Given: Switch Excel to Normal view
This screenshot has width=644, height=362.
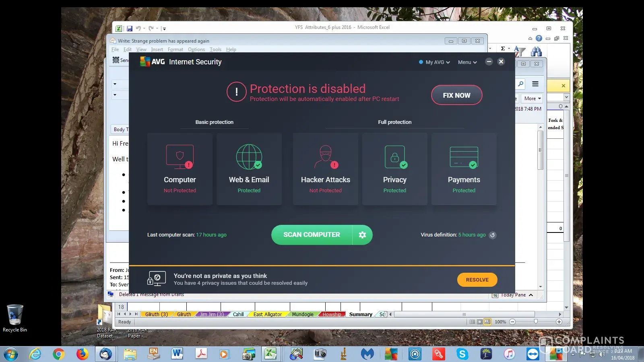Looking at the screenshot, I should pos(472,322).
